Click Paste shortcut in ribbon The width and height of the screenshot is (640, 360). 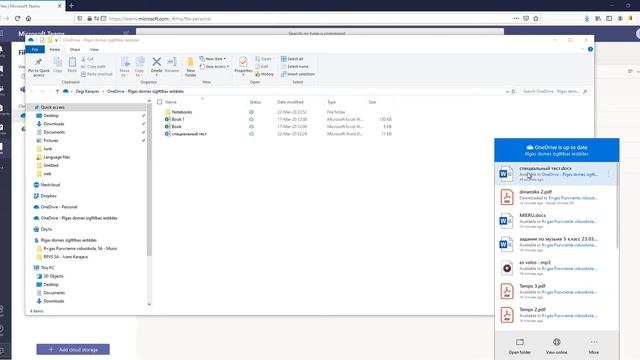[97, 74]
